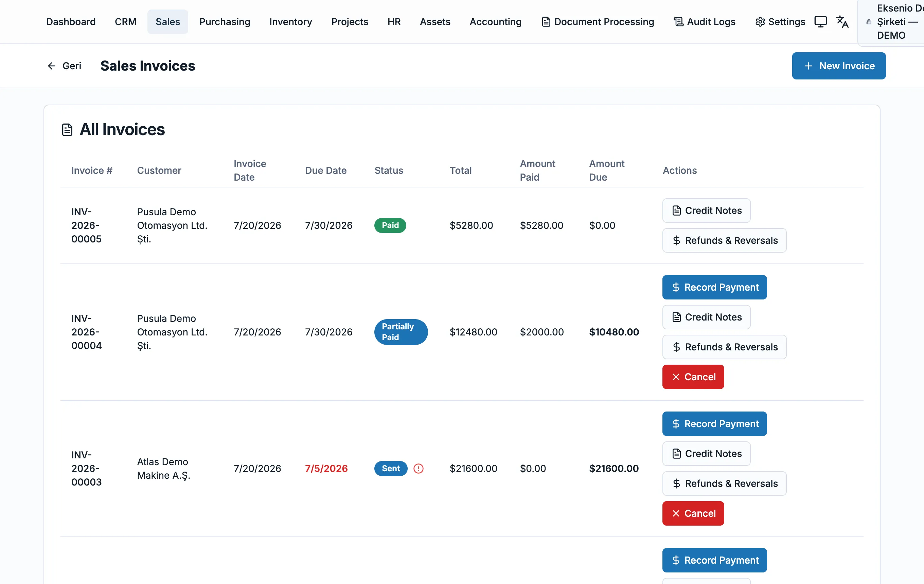The height and width of the screenshot is (584, 924).
Task: Click the back arrow icon next to Geri
Action: 51,66
